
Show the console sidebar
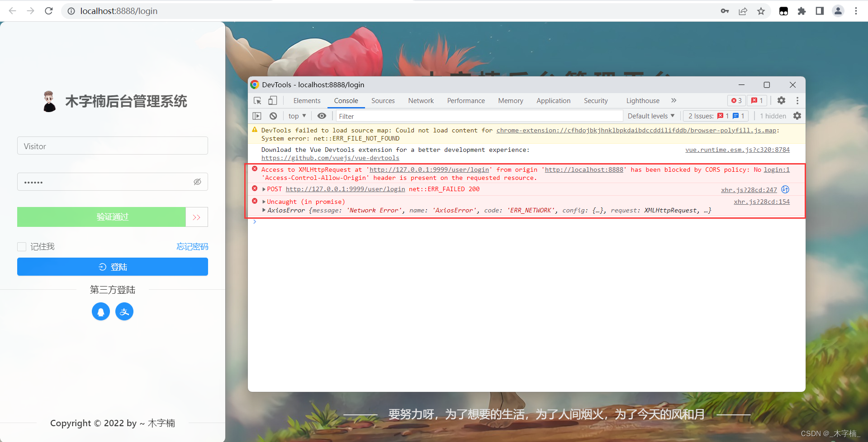[x=257, y=116]
